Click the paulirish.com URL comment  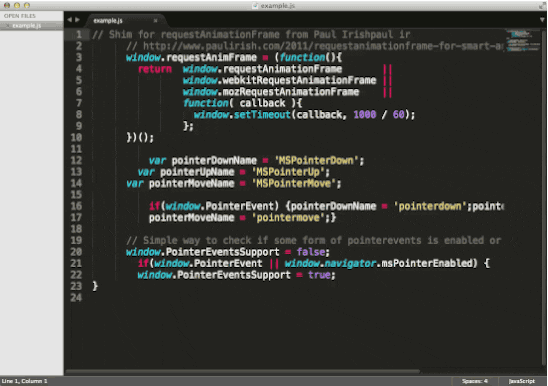tap(315, 46)
